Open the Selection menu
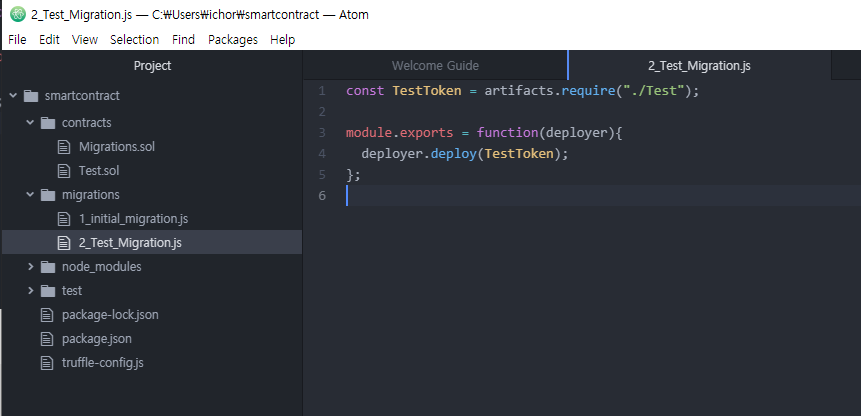This screenshot has width=861, height=416. 135,40
